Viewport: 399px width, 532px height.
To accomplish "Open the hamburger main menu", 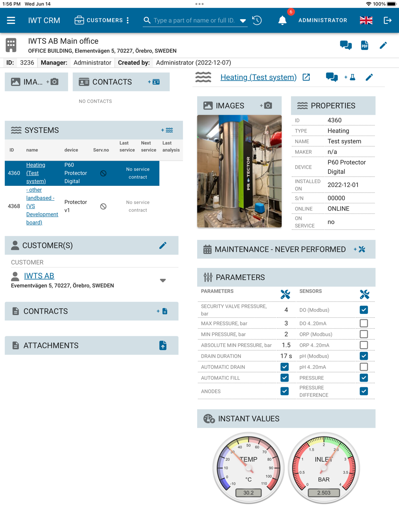I will pos(11,20).
